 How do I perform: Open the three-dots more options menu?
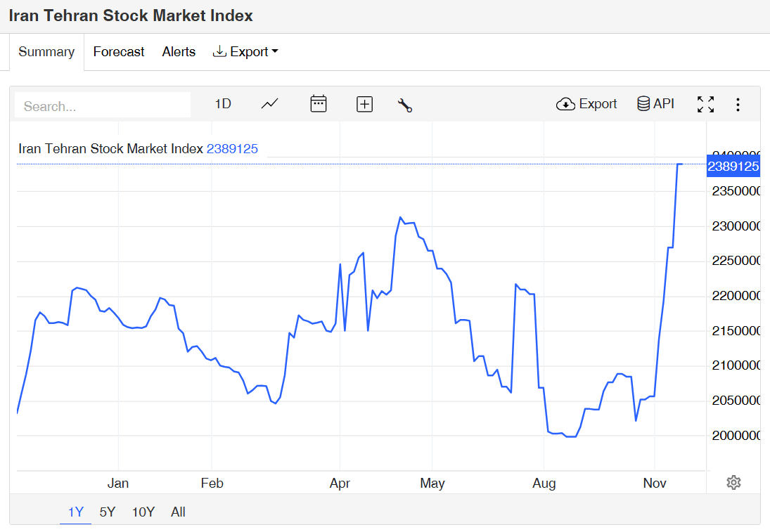tap(738, 105)
